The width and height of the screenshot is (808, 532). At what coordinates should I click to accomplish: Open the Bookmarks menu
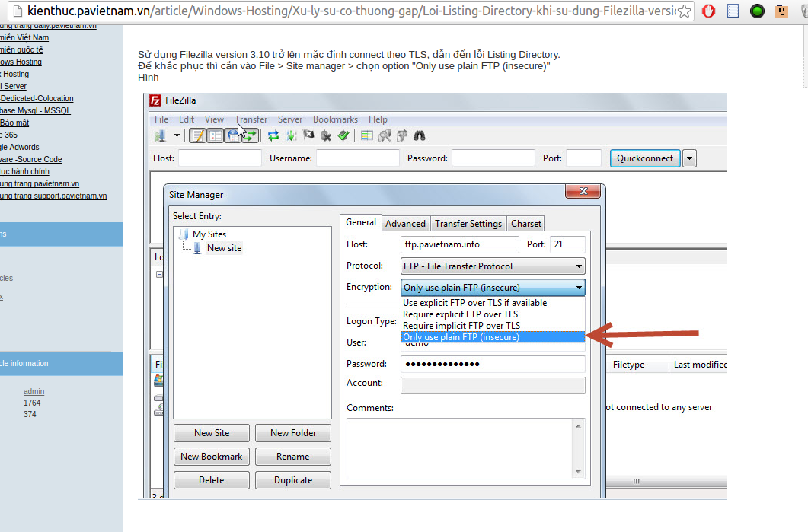point(336,119)
